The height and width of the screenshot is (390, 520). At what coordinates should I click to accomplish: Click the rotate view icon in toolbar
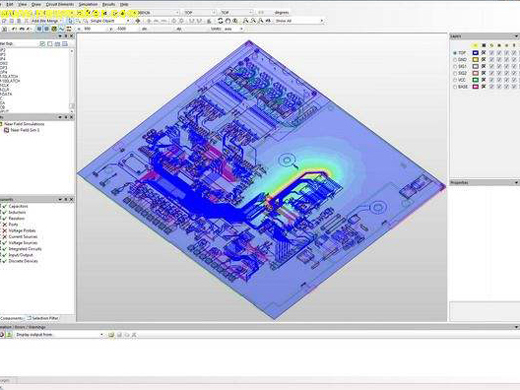[x=220, y=21]
